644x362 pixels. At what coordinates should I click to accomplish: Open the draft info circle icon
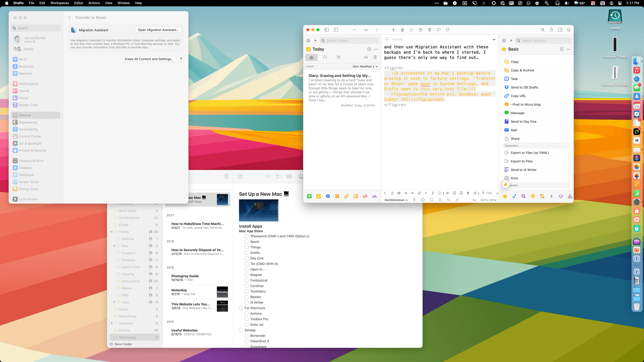423,200
